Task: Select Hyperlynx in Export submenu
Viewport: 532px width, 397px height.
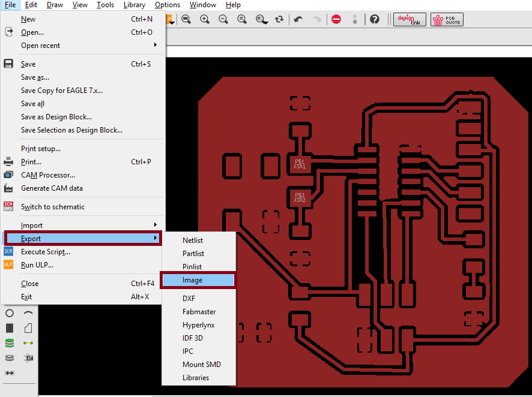Action: [x=199, y=325]
